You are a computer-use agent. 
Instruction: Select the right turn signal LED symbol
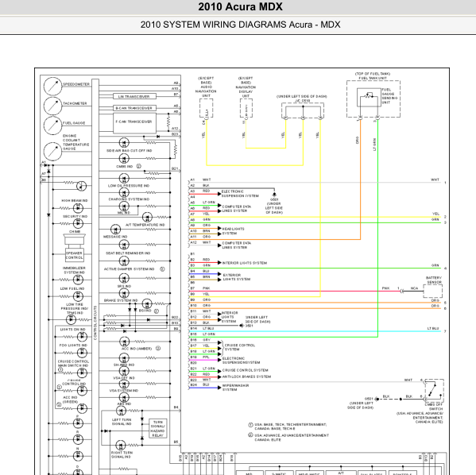point(121,446)
